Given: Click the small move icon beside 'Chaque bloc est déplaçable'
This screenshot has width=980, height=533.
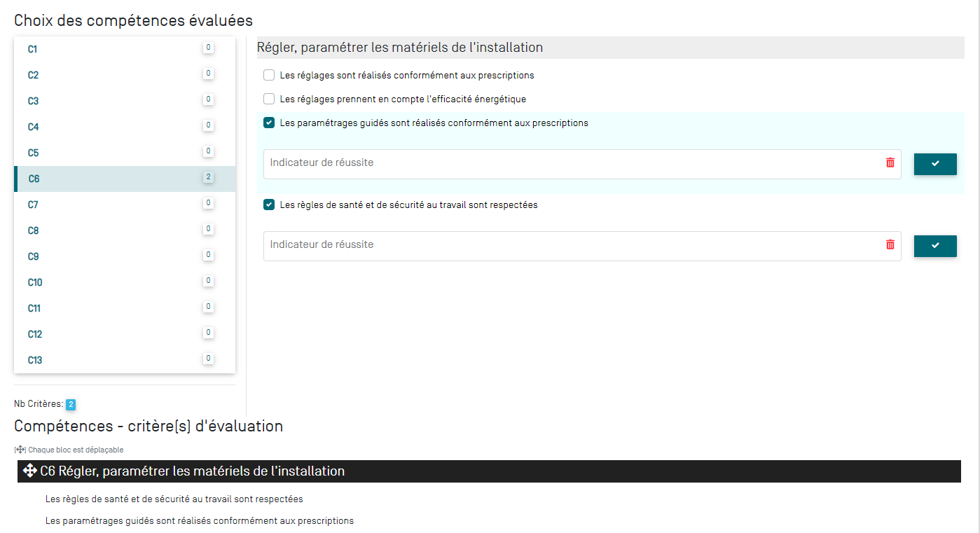Looking at the screenshot, I should [20, 450].
